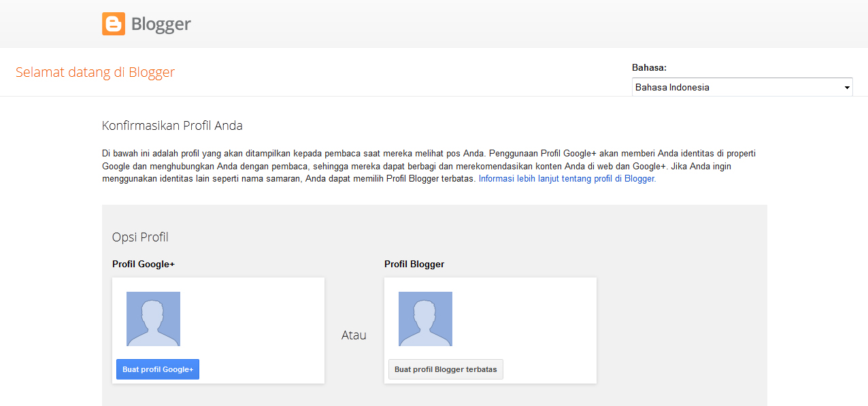Image resolution: width=868 pixels, height=406 pixels.
Task: Click the Profil Google+ avatar placeholder
Action: pyautogui.click(x=153, y=319)
